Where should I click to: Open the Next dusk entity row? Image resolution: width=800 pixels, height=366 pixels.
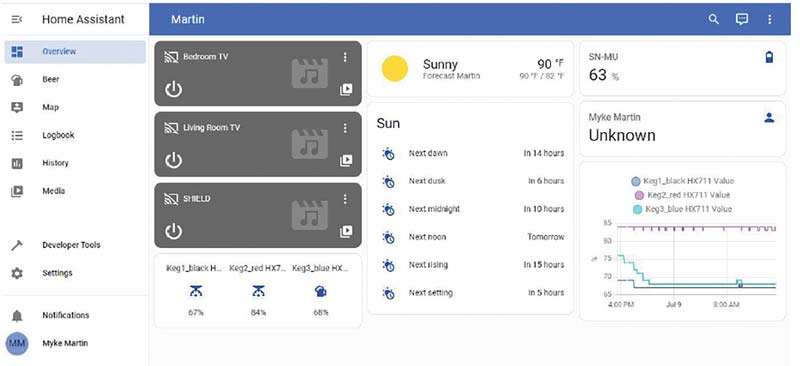(470, 181)
